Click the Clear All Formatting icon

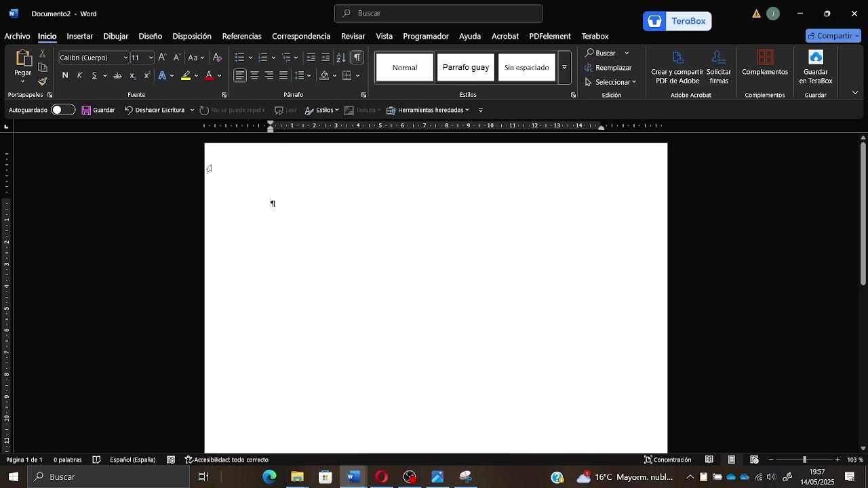point(217,58)
